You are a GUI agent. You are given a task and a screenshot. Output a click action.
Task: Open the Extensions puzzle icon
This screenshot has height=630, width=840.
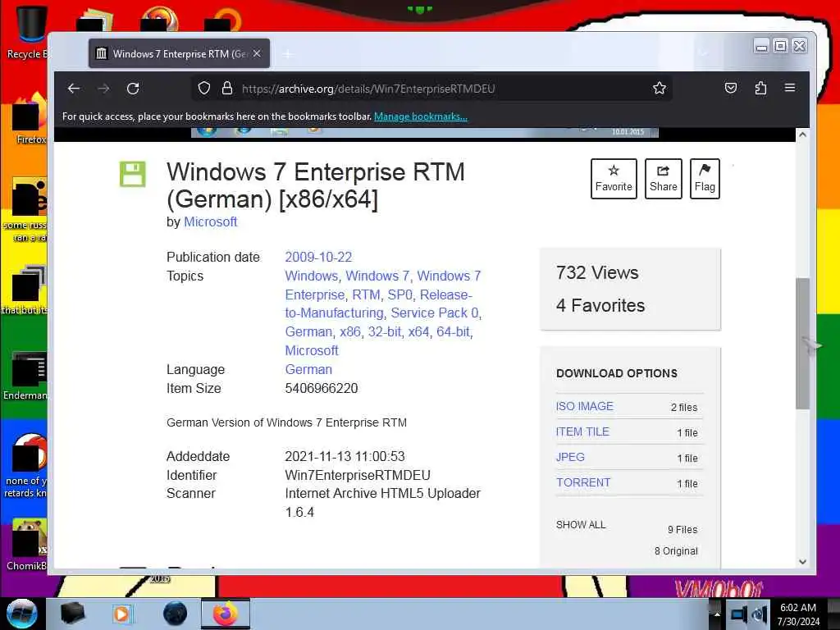(x=760, y=88)
